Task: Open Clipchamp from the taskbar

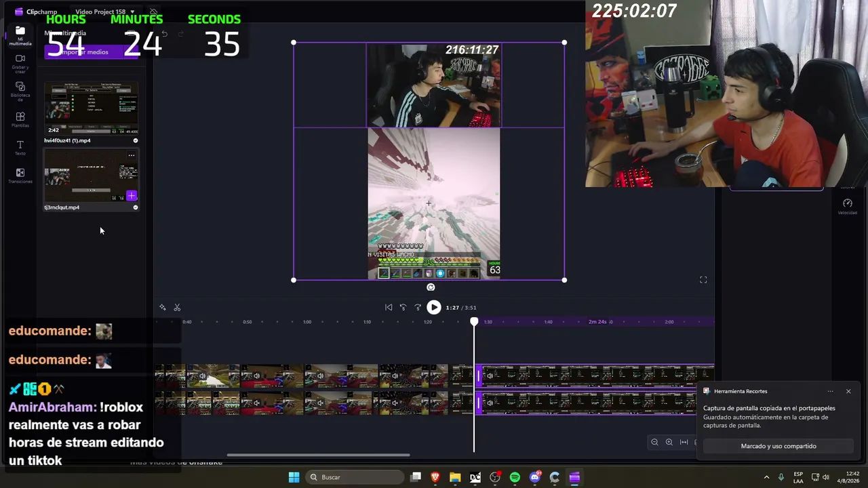Action: click(574, 477)
